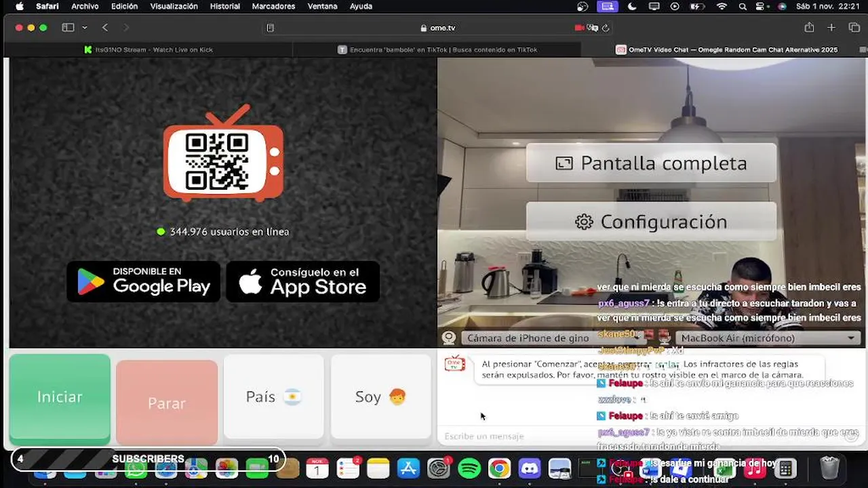The width and height of the screenshot is (868, 488).
Task: Open the page reader icon in address bar
Action: [x=270, y=28]
